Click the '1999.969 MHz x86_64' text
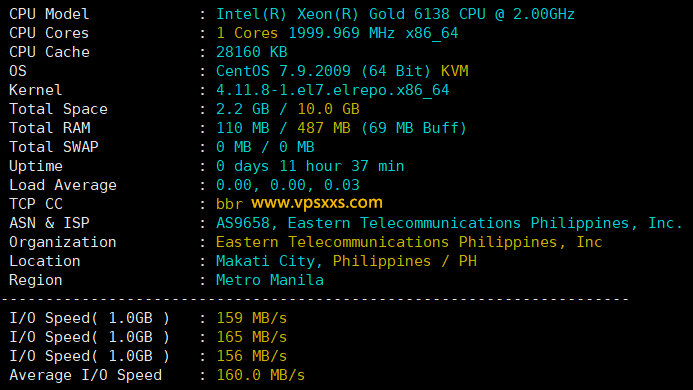The height and width of the screenshot is (390, 693). [373, 33]
